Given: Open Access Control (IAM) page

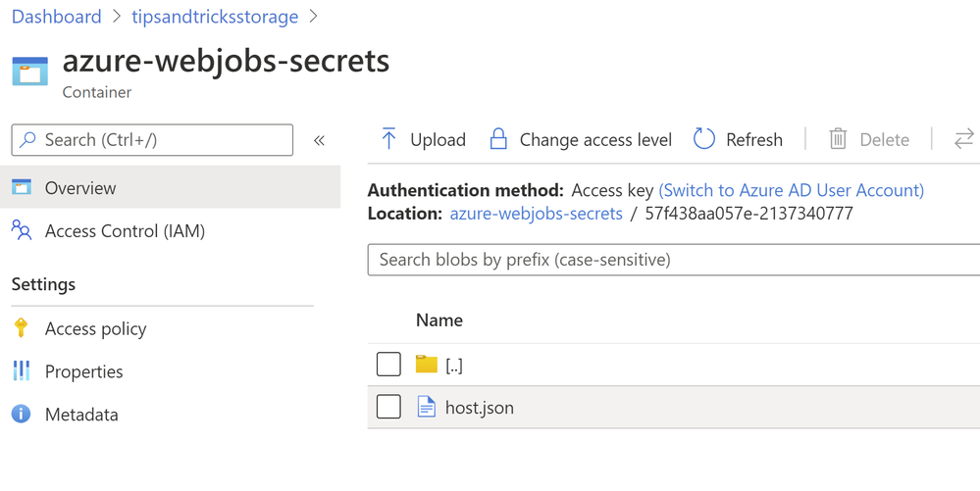Looking at the screenshot, I should (125, 231).
